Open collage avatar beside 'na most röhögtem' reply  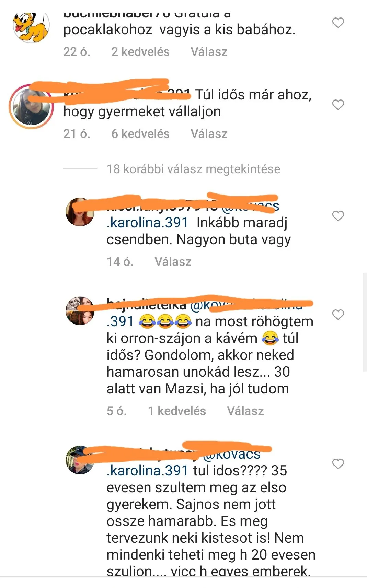click(x=80, y=311)
